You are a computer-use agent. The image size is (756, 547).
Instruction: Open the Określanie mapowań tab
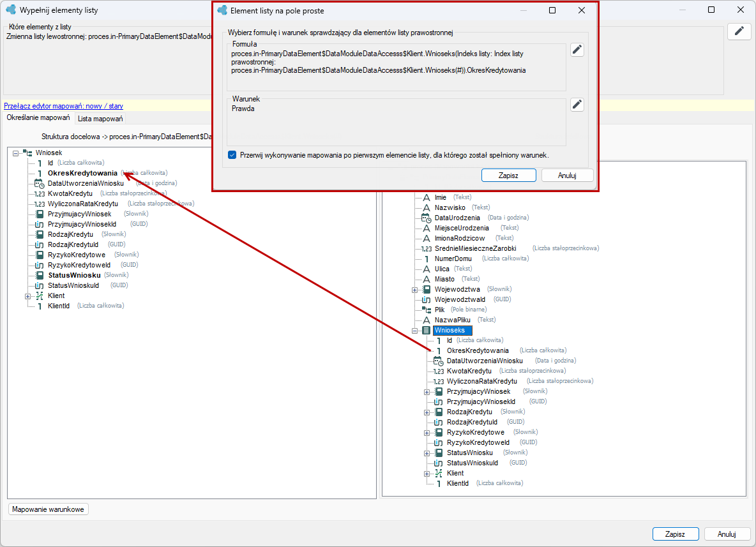click(x=38, y=117)
